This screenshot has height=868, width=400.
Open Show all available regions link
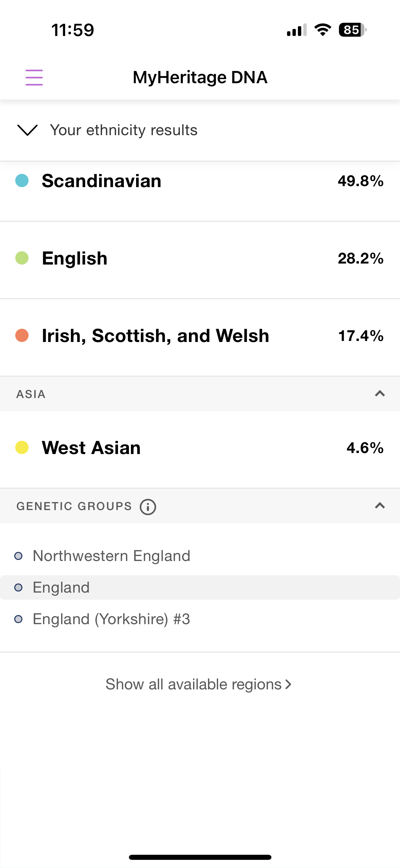coord(198,684)
